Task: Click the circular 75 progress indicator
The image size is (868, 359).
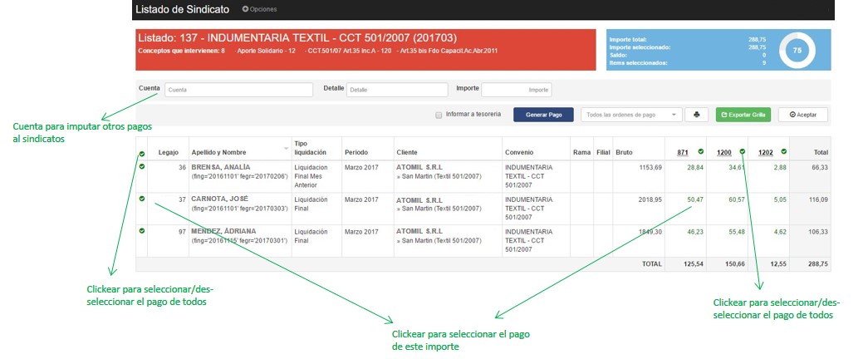Action: pos(797,51)
